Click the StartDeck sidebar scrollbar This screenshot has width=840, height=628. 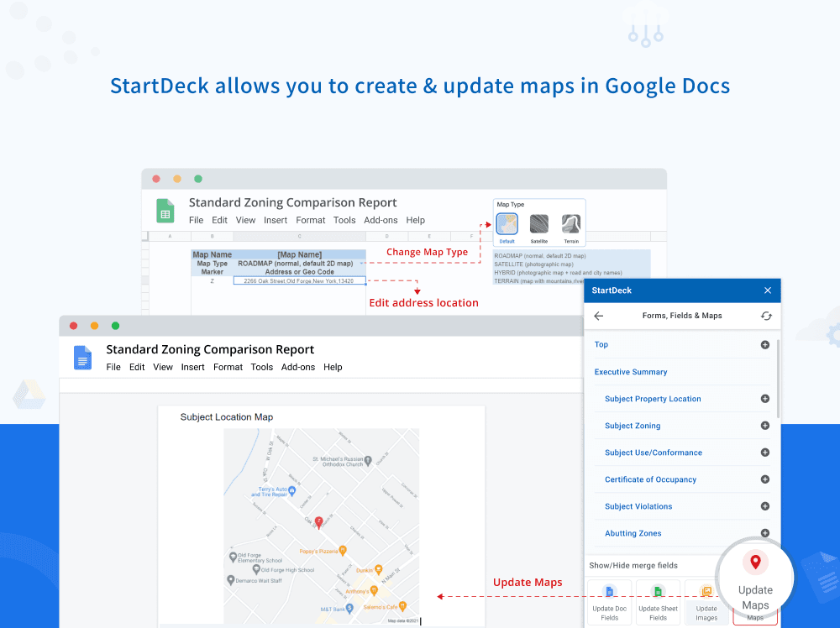tap(777, 379)
